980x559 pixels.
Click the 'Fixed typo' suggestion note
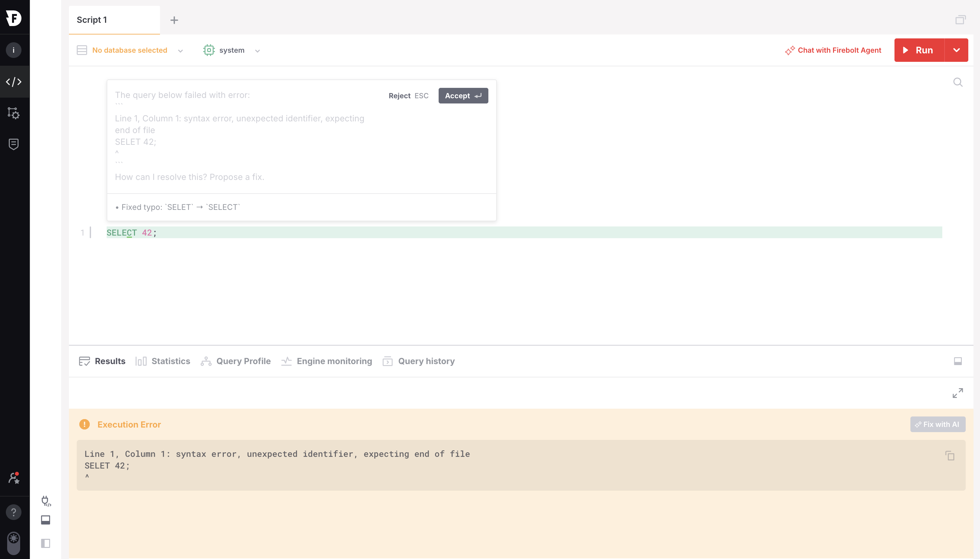click(178, 207)
